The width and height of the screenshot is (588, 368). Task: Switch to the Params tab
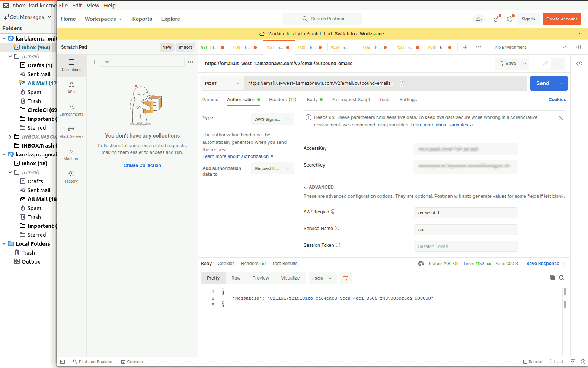(x=210, y=100)
